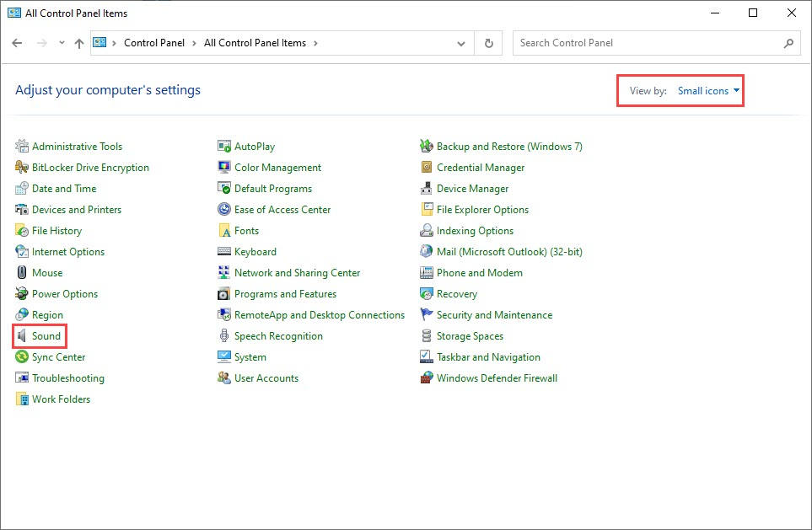Open the address bar history dropdown
This screenshot has width=812, height=530.
coord(461,44)
